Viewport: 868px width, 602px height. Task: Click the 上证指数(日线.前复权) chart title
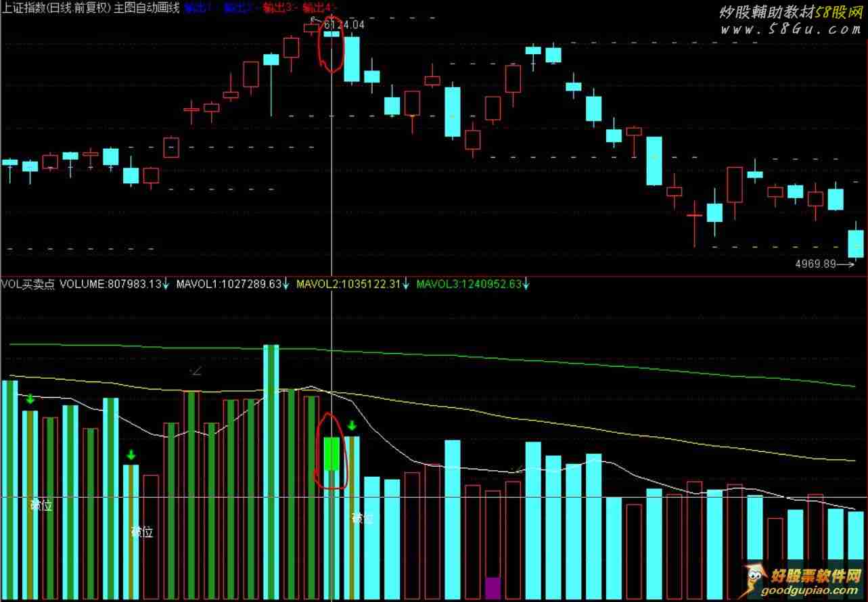(x=57, y=8)
